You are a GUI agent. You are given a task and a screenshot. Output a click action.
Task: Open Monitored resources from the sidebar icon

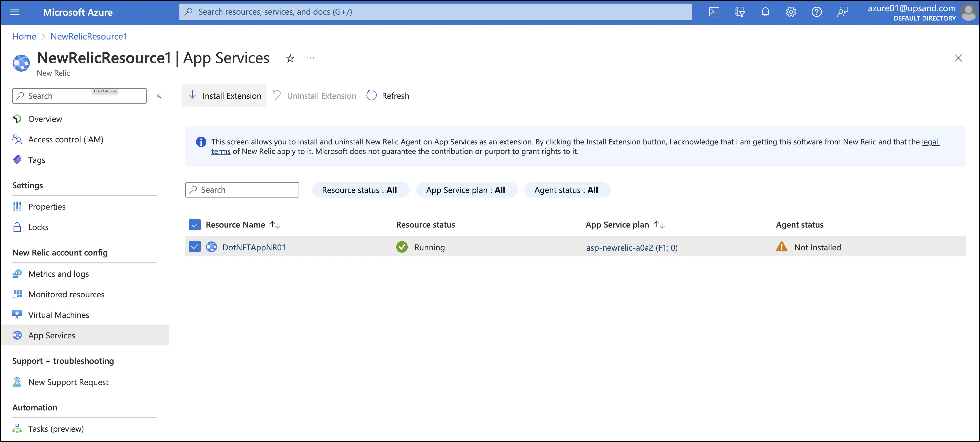17,294
